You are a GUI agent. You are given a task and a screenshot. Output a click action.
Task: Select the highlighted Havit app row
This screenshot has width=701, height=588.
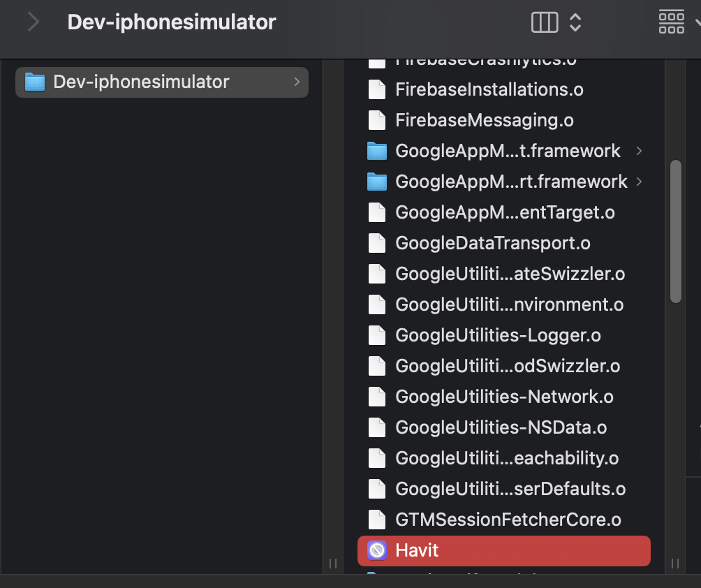coord(504,551)
